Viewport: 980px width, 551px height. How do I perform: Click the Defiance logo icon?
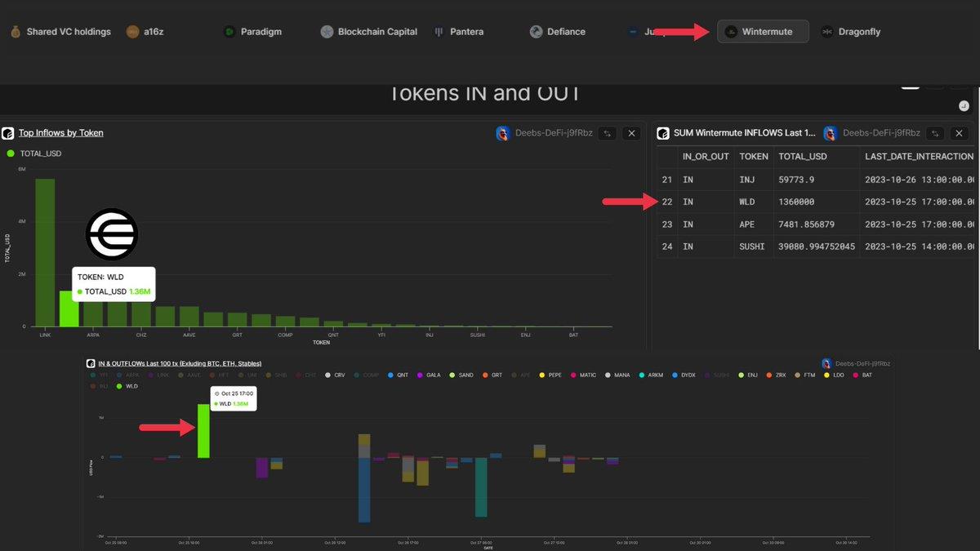[x=536, y=32]
